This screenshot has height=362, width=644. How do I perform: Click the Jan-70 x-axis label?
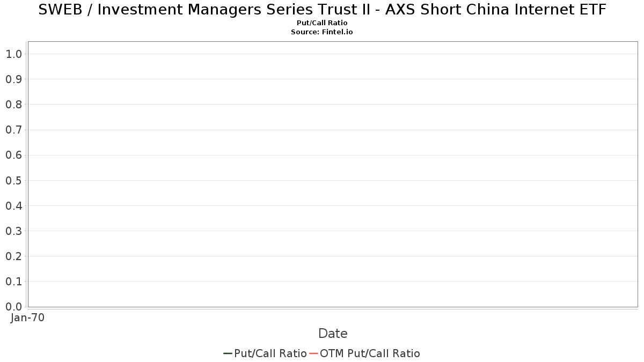tap(27, 317)
